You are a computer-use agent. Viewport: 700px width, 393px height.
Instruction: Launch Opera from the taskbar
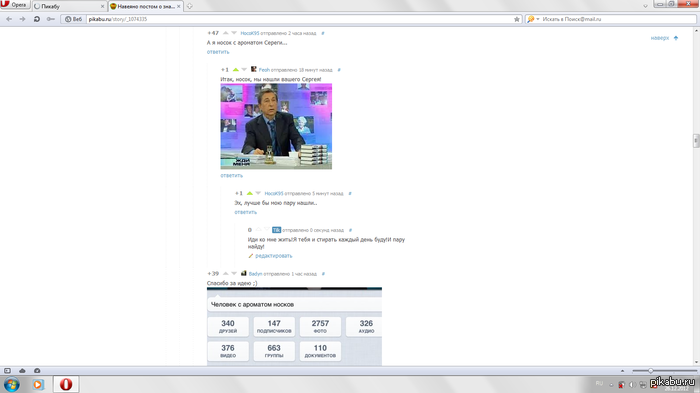(x=66, y=385)
